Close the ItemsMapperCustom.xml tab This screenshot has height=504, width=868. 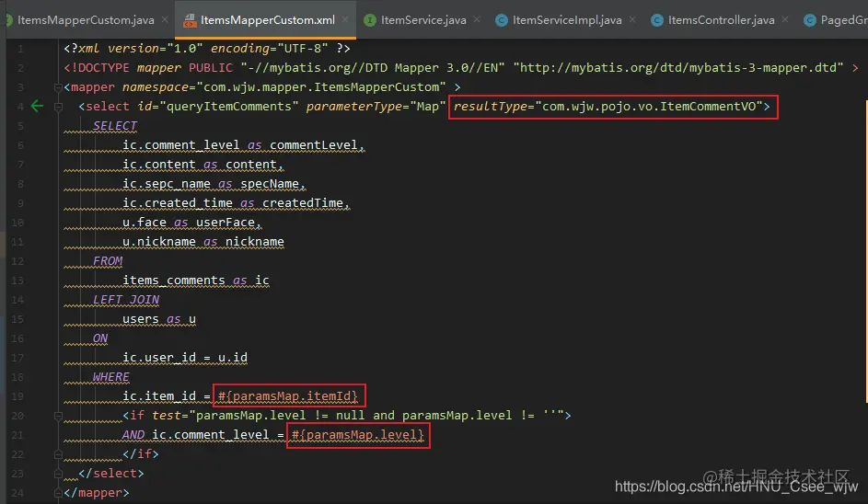pos(345,19)
